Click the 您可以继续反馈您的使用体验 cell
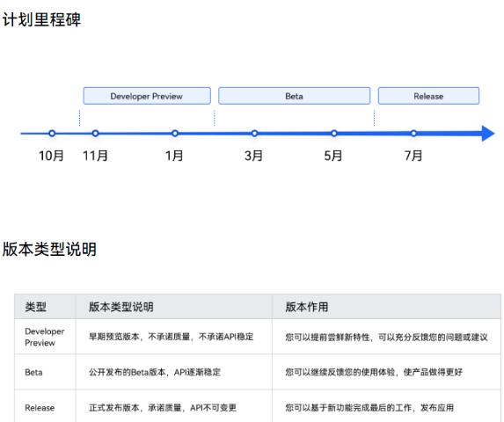Viewport: 504px width, 422px height. [386, 372]
